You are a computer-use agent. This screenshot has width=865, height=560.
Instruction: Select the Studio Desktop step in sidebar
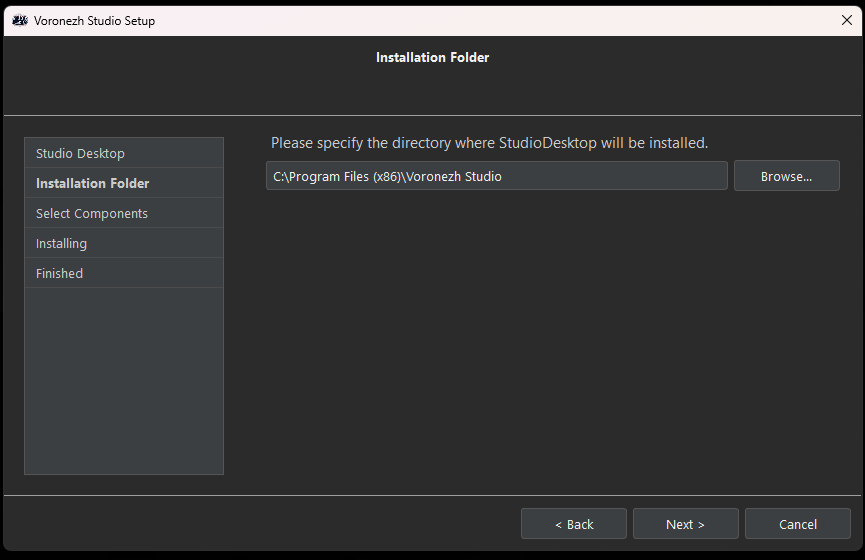click(124, 153)
